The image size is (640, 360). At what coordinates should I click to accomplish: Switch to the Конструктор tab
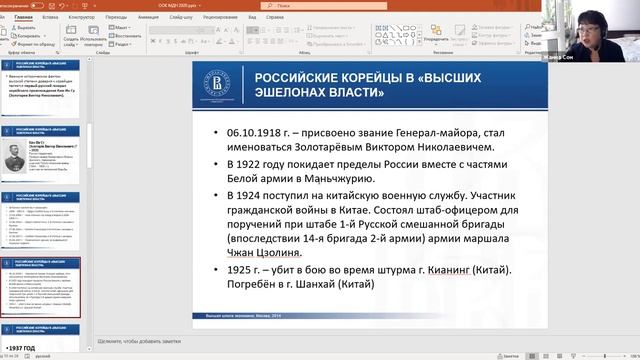81,17
